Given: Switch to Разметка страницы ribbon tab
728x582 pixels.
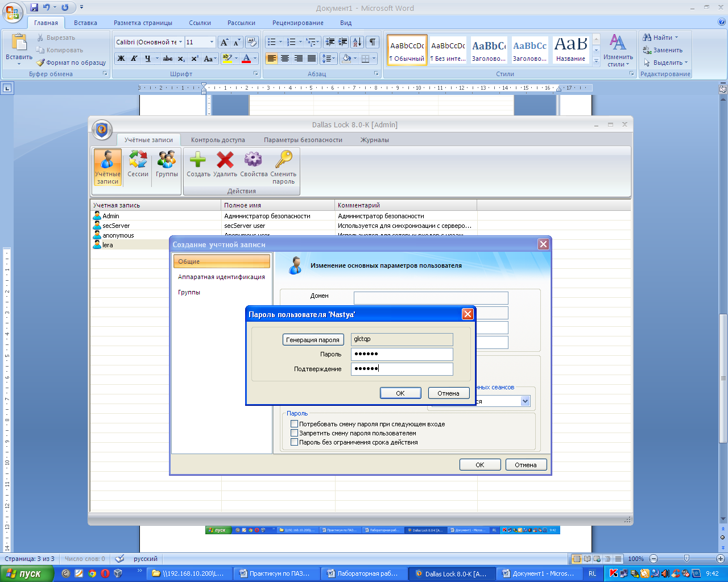Looking at the screenshot, I should pos(143,23).
